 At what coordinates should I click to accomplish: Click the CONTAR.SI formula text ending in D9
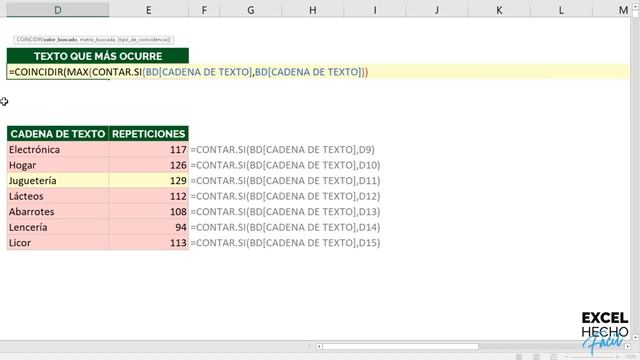(x=282, y=149)
